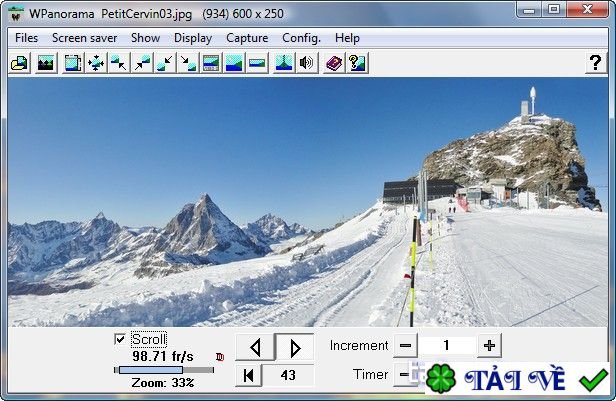Click the Zoom: 33% label
616x401 pixels.
point(163,383)
